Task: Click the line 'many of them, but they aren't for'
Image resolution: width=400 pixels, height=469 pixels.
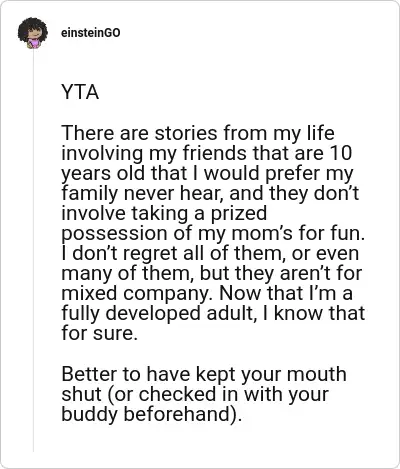Action: coord(212,273)
